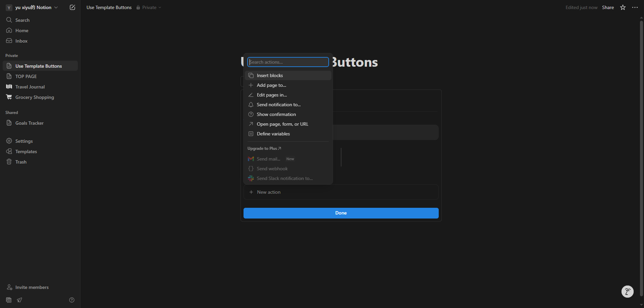
Task: Click the new page compose icon
Action: coord(72,7)
